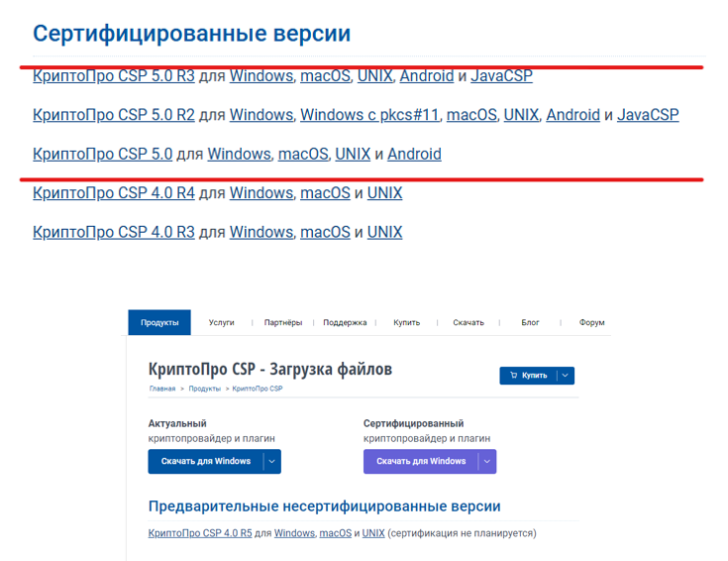The width and height of the screenshot is (728, 561).
Task: Open the КриптоПро CSP 4.0 R5 link
Action: tap(200, 533)
